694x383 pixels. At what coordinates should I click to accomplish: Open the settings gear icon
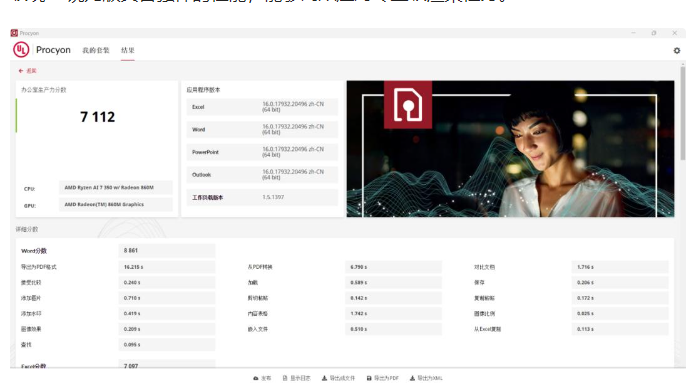(677, 50)
